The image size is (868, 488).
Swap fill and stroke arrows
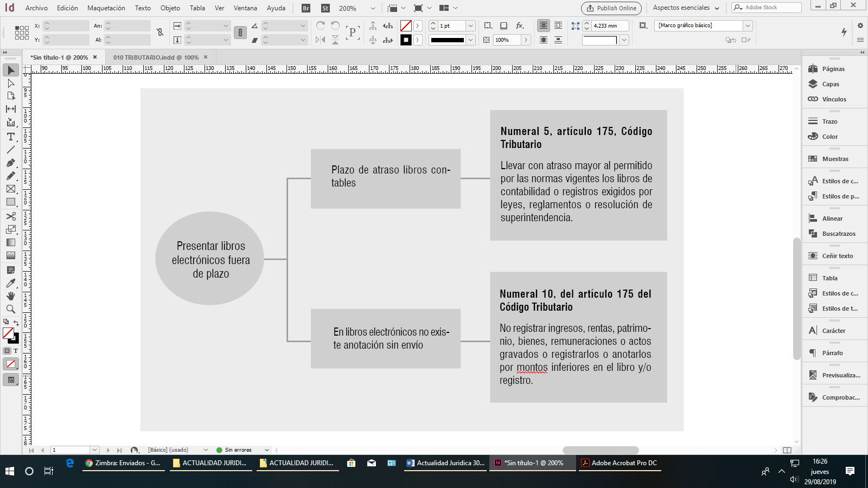tap(16, 323)
